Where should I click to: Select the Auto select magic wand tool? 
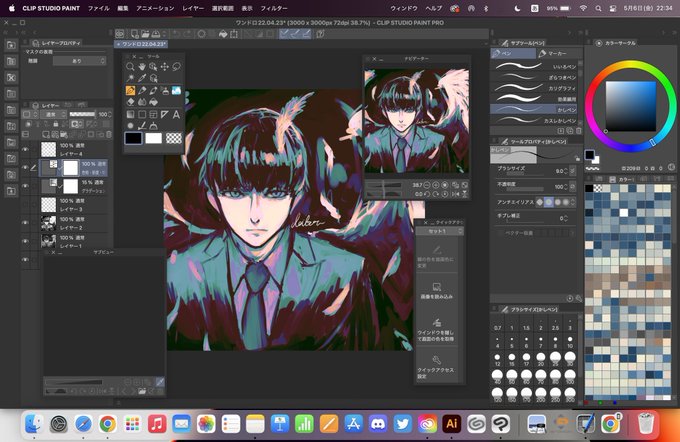click(130, 78)
